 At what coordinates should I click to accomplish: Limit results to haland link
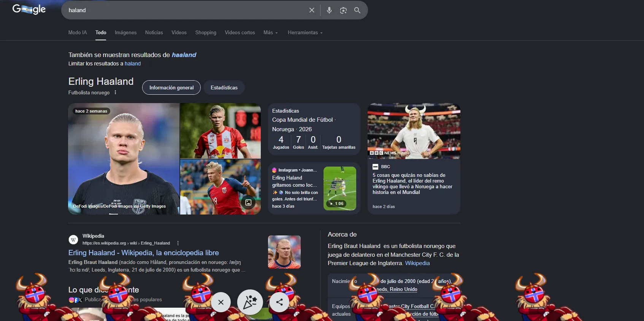click(133, 64)
